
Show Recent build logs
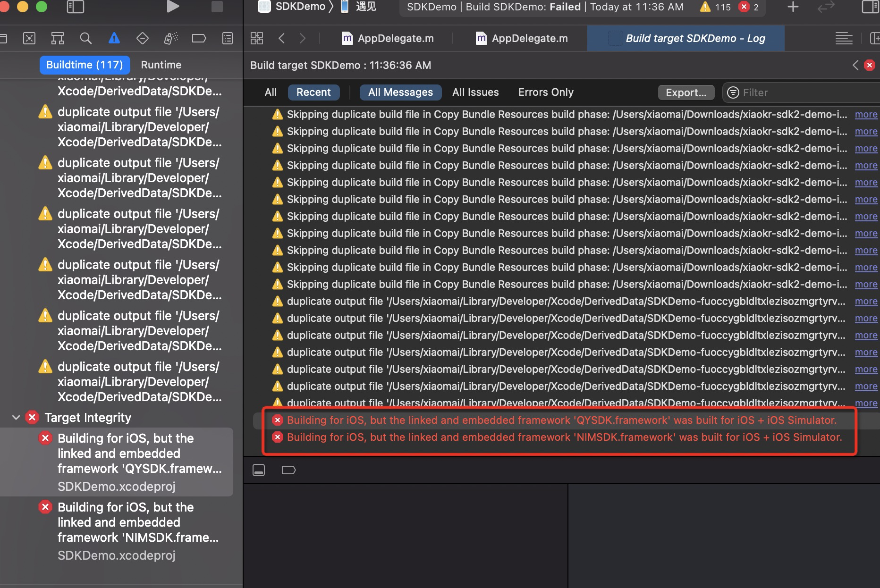313,92
